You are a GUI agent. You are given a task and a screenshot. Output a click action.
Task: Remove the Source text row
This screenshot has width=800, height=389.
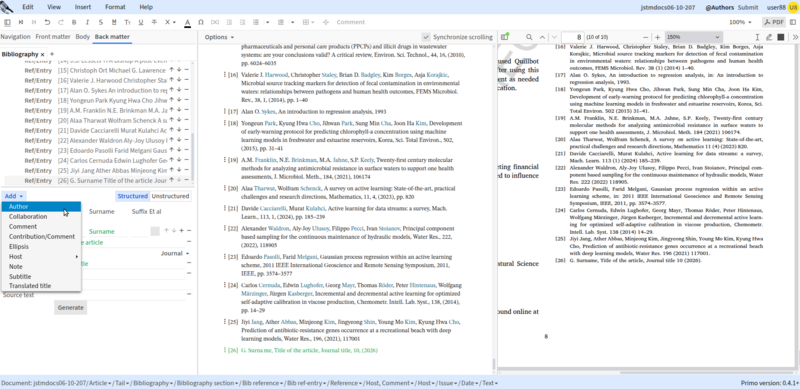[189, 295]
